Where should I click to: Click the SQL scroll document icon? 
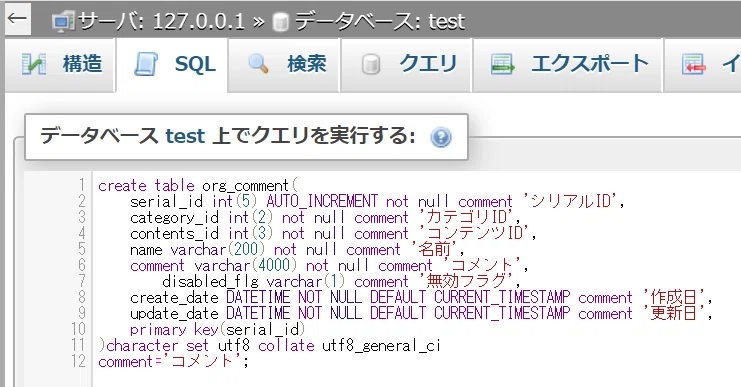(146, 64)
